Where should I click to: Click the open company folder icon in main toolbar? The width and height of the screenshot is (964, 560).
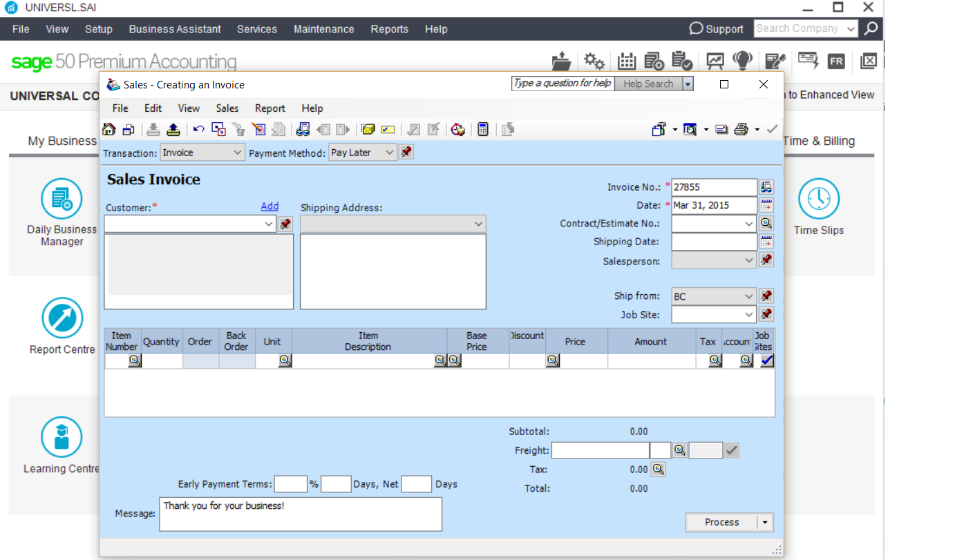pos(562,61)
